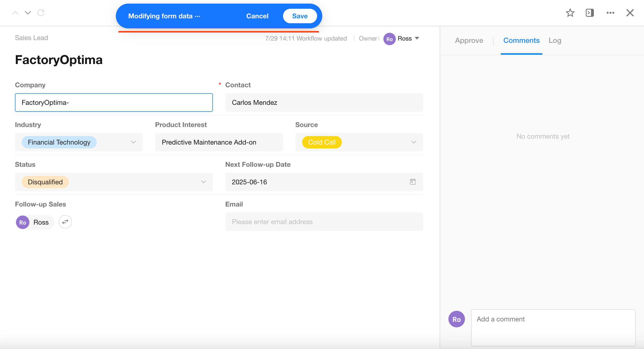Expand the Status dropdown

(x=203, y=182)
